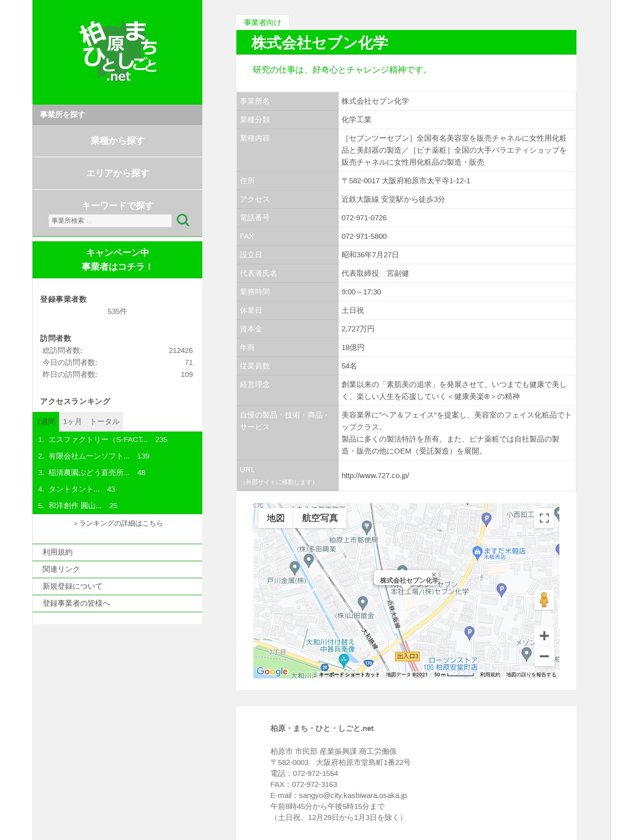The width and height of the screenshot is (643, 840).
Task: Click the 土日祝 holiday value
Action: [353, 310]
